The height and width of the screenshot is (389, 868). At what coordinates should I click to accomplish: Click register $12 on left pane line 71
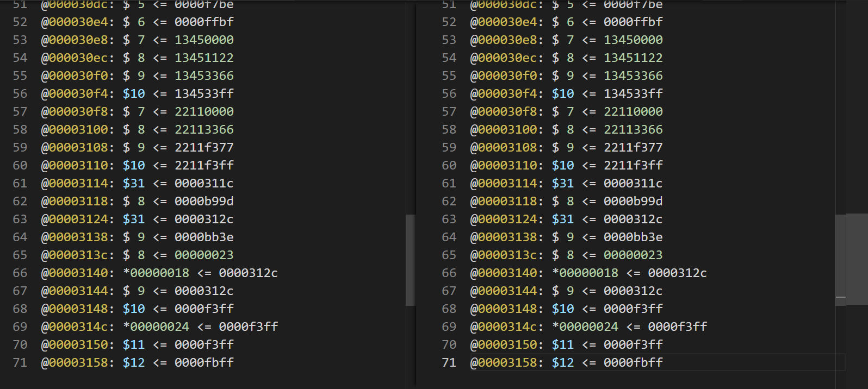click(134, 362)
